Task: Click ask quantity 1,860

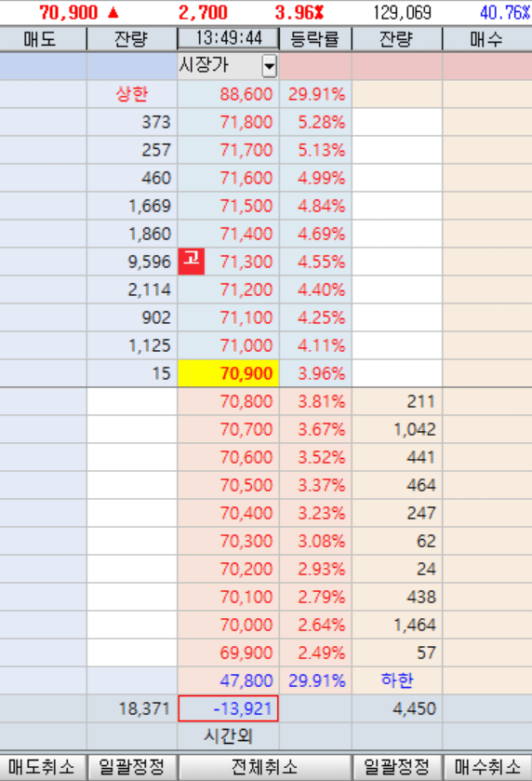Action: click(x=150, y=234)
